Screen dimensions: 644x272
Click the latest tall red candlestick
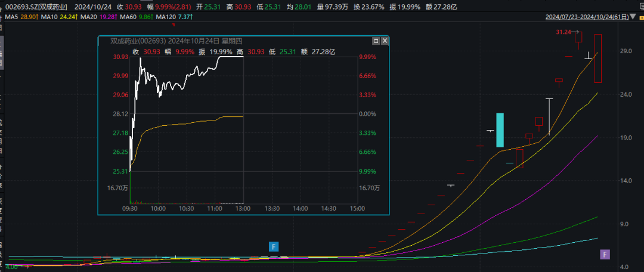coord(597,58)
